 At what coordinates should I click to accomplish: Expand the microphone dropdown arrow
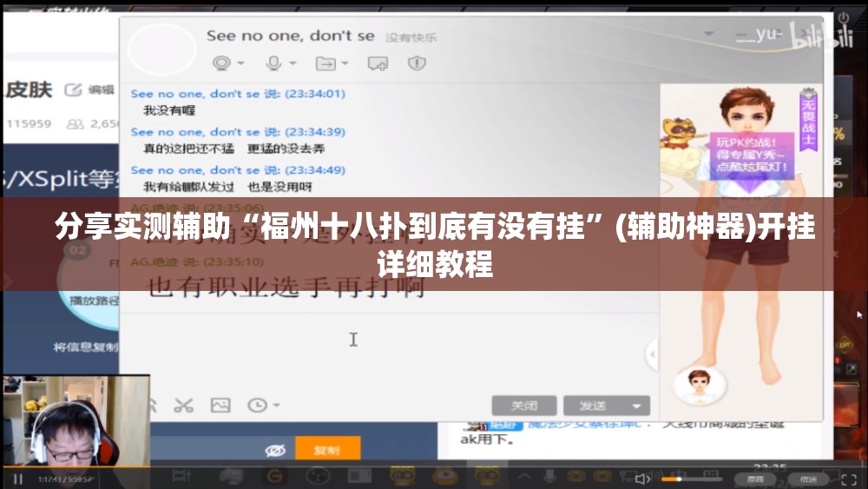point(293,63)
